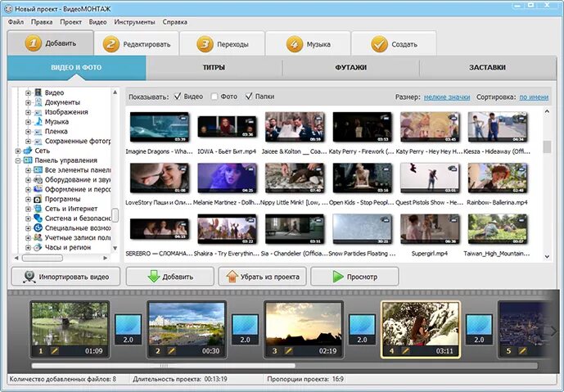The width and height of the screenshot is (564, 392).
Task: Expand the Программы tree node
Action: pyautogui.click(x=28, y=199)
